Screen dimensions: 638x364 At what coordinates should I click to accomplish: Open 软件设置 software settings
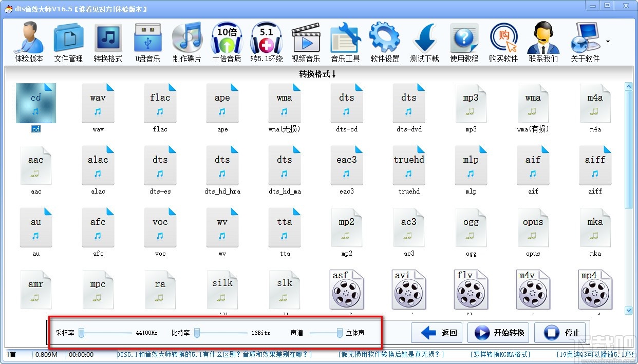(385, 41)
